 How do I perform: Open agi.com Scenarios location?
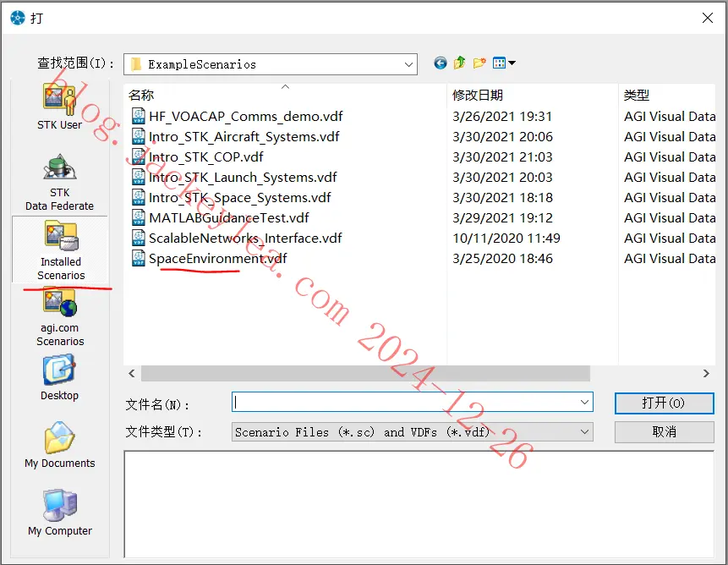(60, 317)
